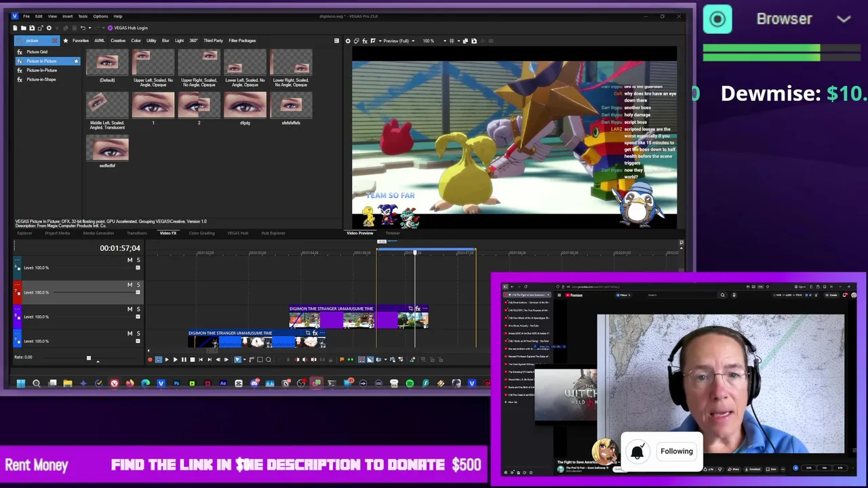868x488 pixels.
Task: Open a project using the folder icon
Action: [x=23, y=28]
